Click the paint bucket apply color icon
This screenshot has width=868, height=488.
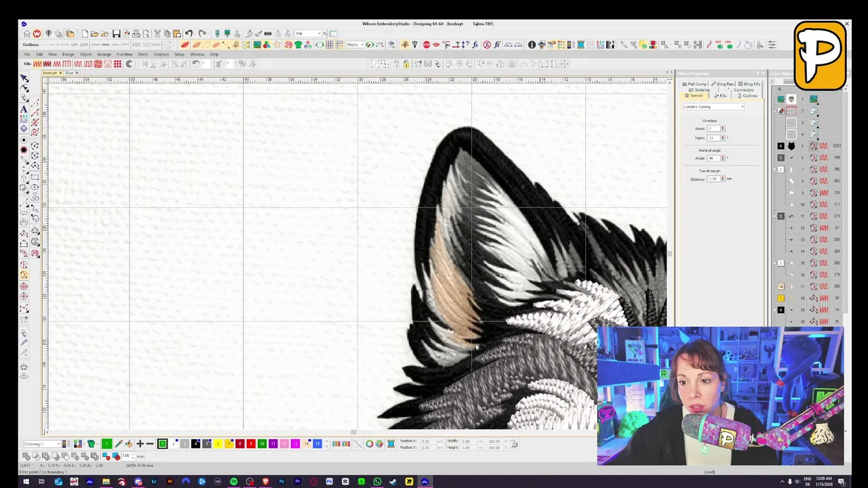coord(129,444)
